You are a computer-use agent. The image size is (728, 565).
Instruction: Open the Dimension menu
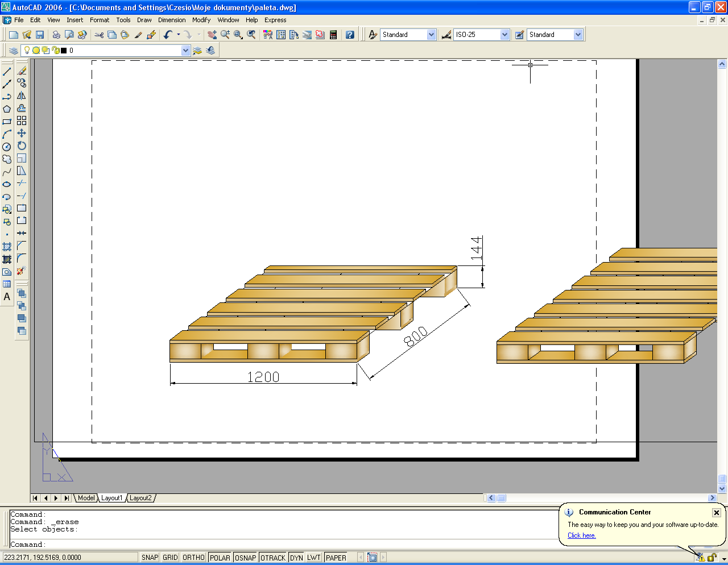pyautogui.click(x=171, y=20)
